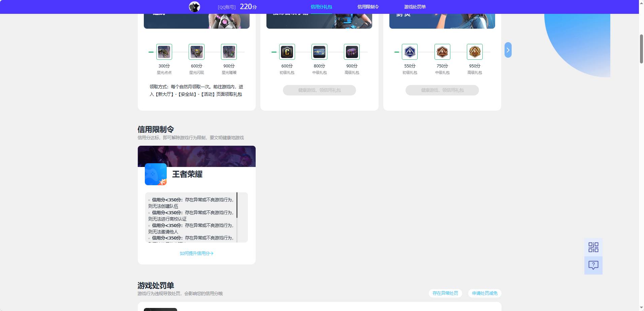Switch to the 信用分礼包 tab
Viewport: 644px width, 311px height.
pyautogui.click(x=321, y=7)
